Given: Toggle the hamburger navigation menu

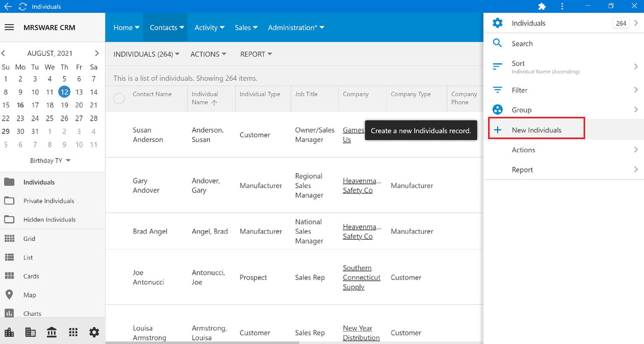Looking at the screenshot, I should point(9,28).
